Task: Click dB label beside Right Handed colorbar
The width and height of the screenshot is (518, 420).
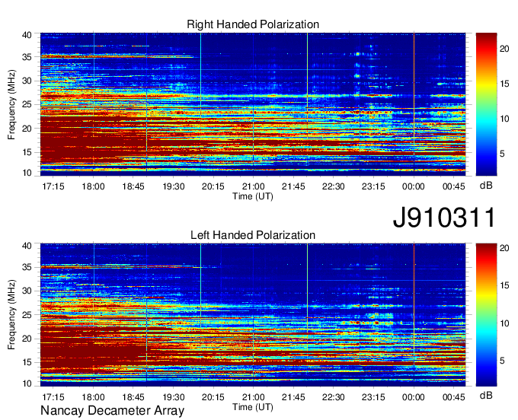Action: click(x=486, y=186)
